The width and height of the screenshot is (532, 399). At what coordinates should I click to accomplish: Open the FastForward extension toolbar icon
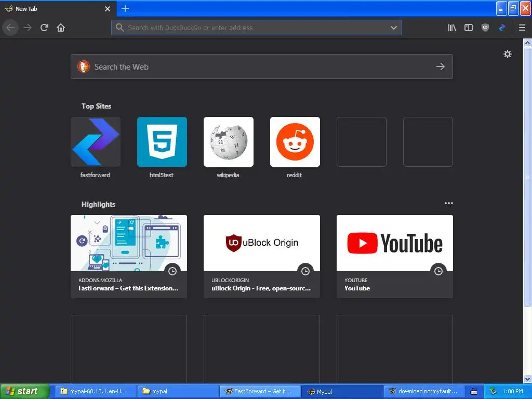coord(502,28)
